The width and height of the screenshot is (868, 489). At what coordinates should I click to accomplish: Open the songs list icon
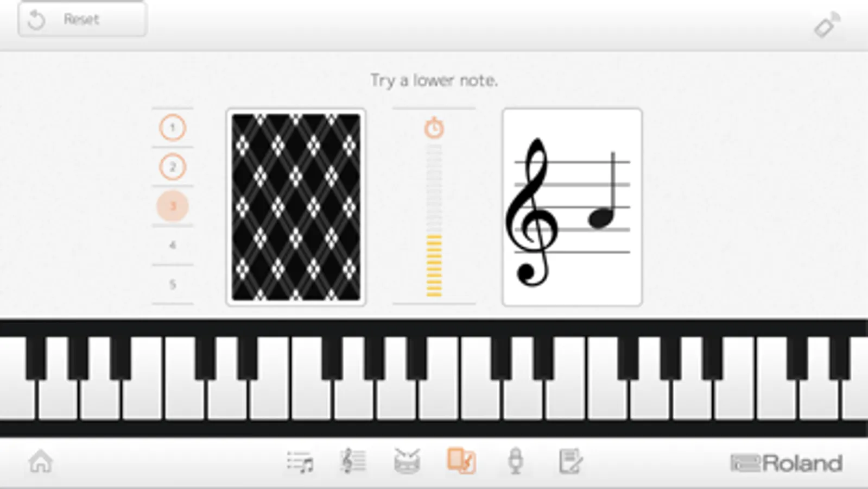(300, 462)
